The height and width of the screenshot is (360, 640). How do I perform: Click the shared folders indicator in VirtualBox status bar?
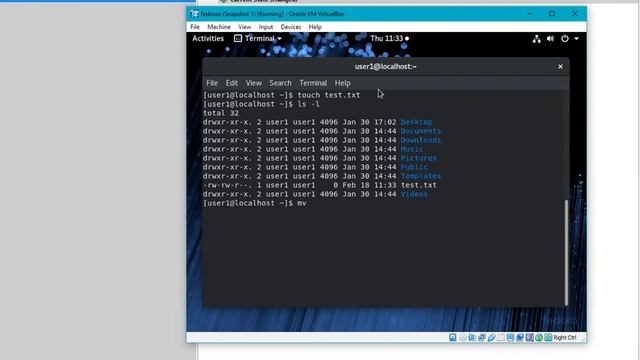[501, 337]
